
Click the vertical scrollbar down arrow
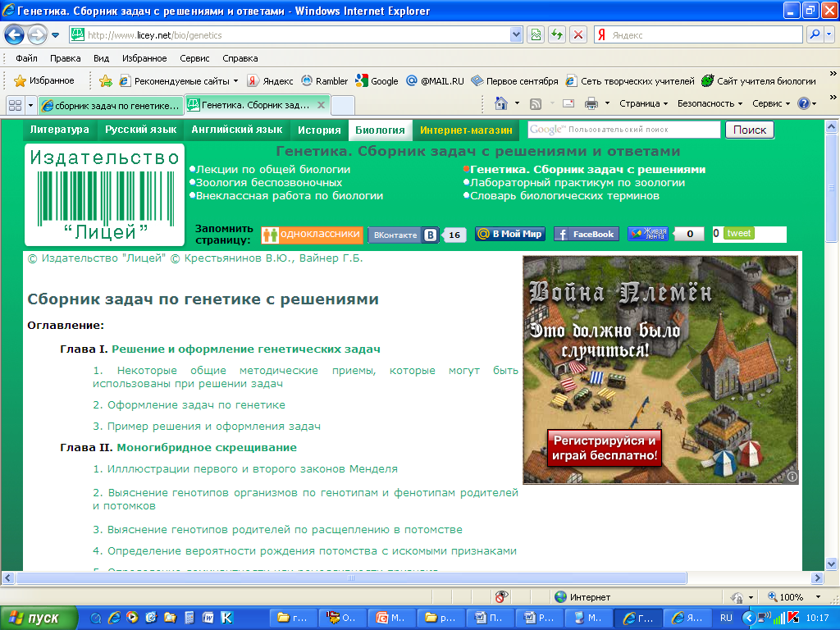(832, 564)
